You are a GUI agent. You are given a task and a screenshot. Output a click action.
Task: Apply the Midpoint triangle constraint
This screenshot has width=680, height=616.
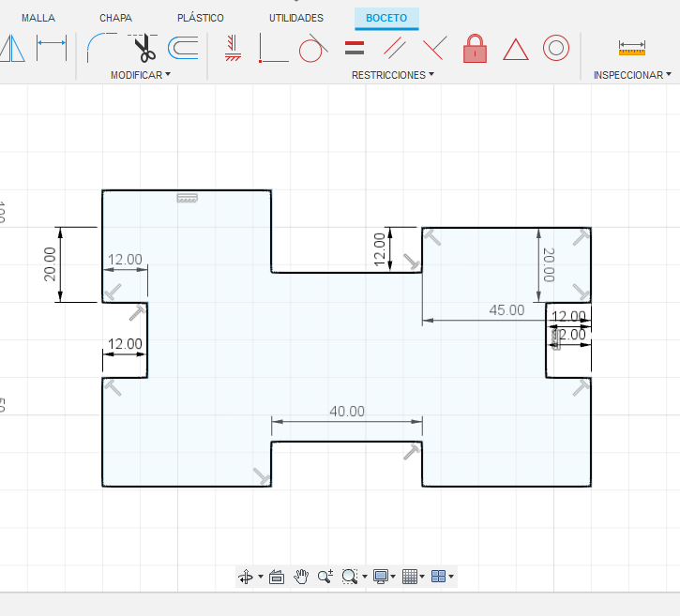tap(516, 49)
